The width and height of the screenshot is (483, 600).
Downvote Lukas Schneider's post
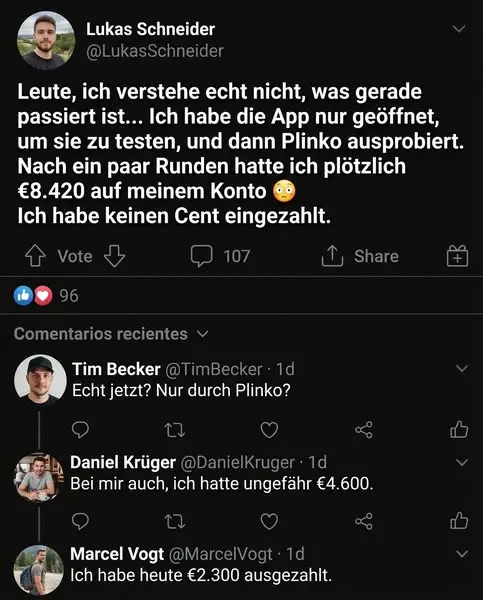[x=114, y=256]
